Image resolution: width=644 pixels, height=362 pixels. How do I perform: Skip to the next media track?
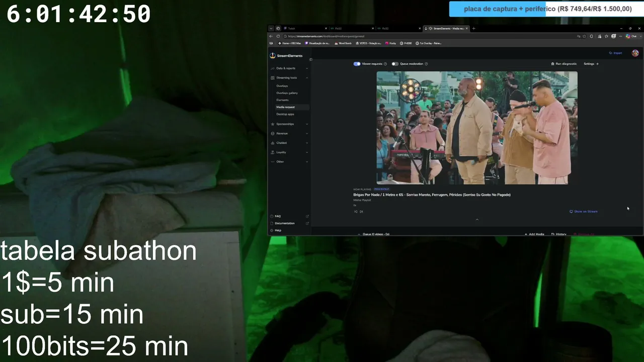[361, 212]
